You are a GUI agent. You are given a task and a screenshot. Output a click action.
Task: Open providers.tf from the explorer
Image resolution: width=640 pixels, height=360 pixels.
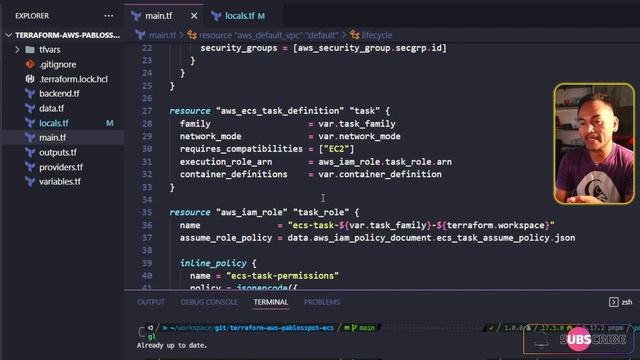[x=61, y=167]
